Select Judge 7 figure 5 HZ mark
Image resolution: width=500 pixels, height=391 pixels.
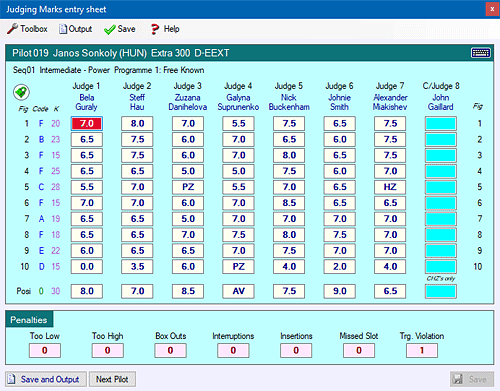point(390,187)
